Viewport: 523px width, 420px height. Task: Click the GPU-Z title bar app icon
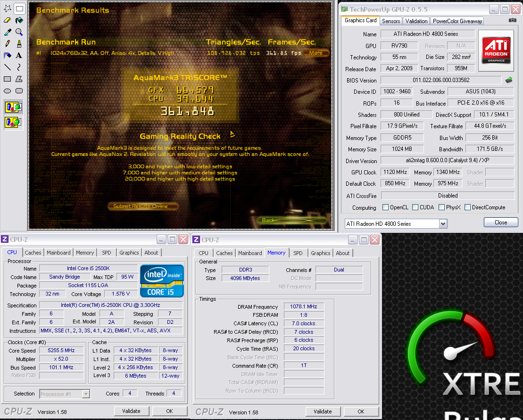[x=345, y=9]
